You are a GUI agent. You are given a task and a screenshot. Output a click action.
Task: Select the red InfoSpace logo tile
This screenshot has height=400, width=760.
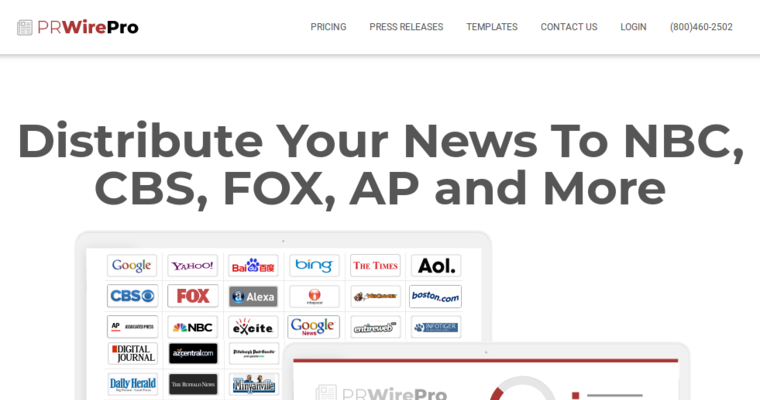(x=314, y=297)
